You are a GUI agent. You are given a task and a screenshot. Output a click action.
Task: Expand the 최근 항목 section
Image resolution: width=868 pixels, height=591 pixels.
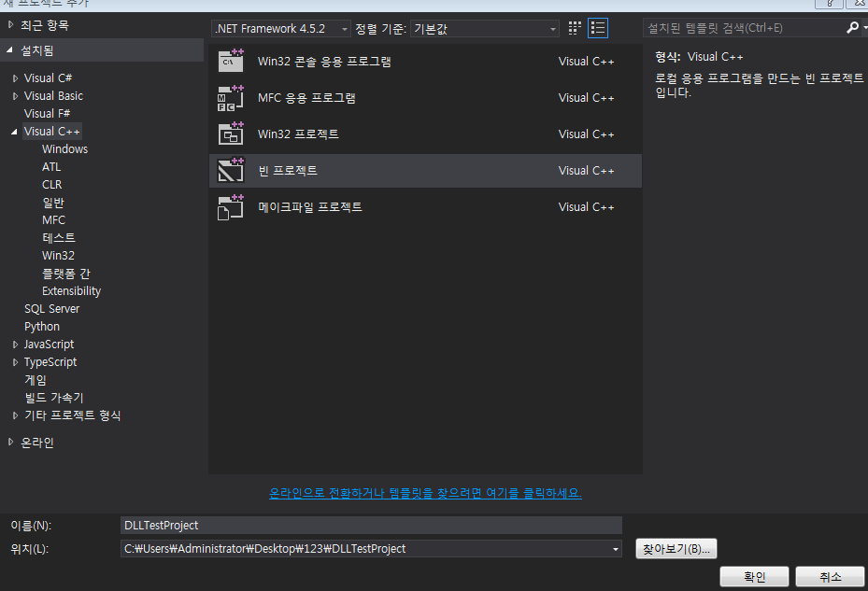[x=10, y=25]
